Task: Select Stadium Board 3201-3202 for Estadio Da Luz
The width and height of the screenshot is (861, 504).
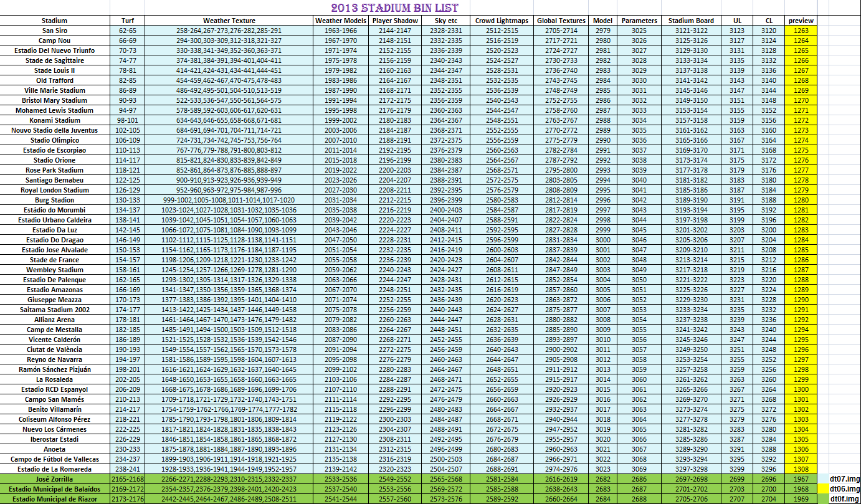Action: point(691,230)
